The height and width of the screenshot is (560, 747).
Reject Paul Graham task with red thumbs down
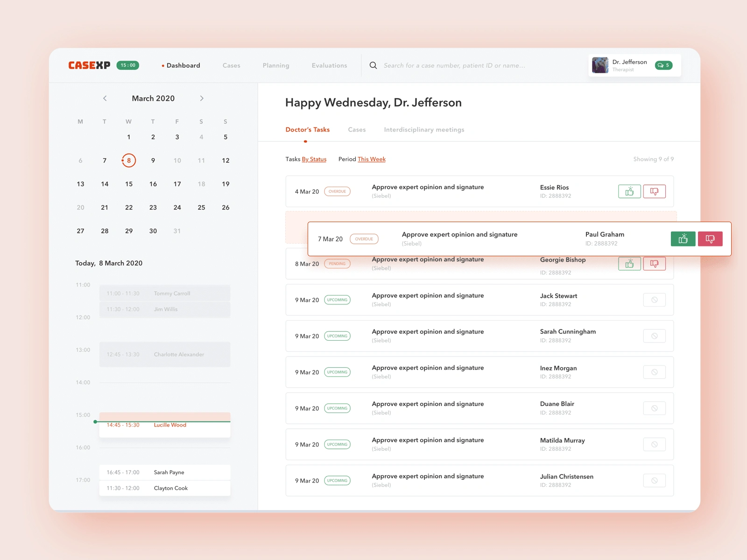point(710,239)
